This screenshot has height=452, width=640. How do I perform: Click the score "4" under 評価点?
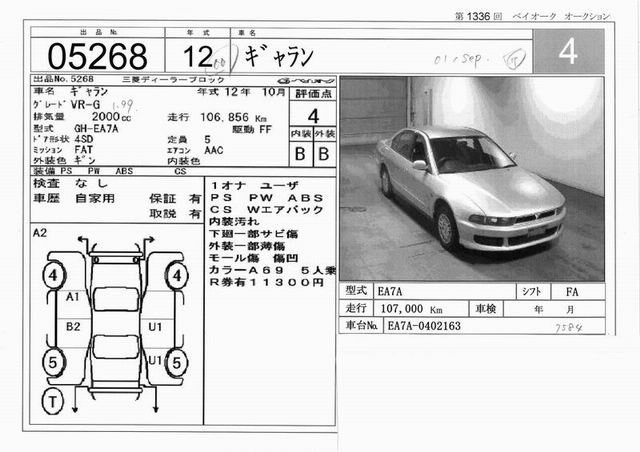313,117
